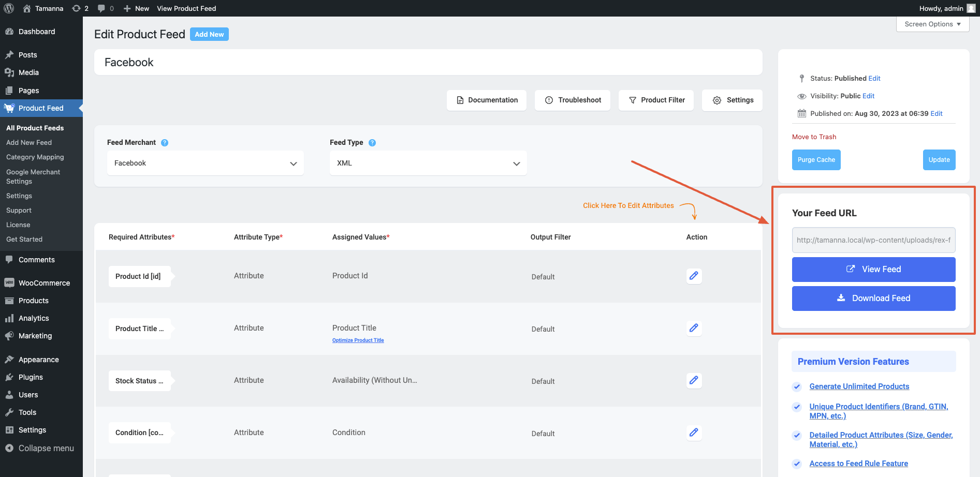Open the Feed Merchant Facebook dropdown

pyautogui.click(x=205, y=163)
